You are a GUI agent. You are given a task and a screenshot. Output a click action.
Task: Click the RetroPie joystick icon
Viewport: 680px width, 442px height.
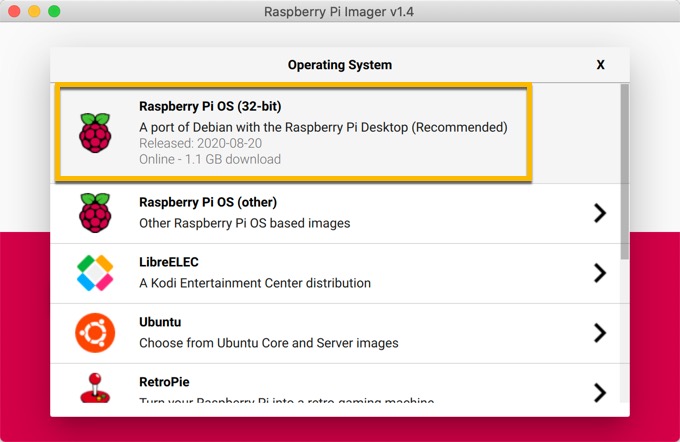[95, 387]
